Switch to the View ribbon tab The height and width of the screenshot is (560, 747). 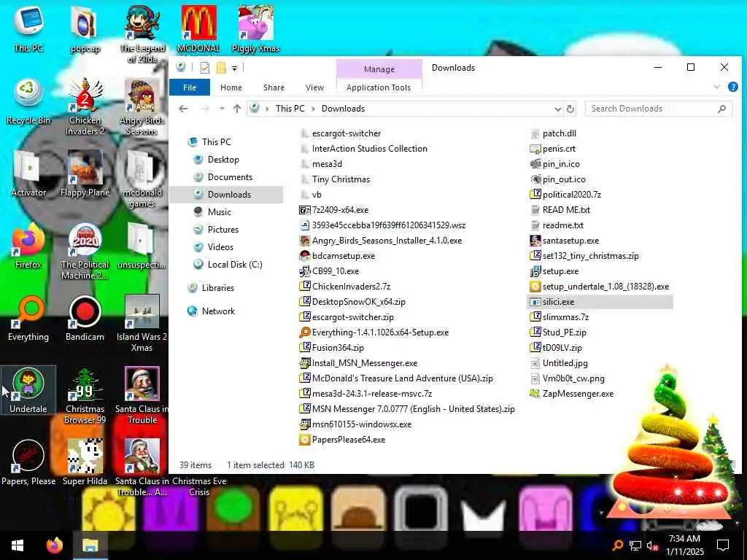click(314, 87)
